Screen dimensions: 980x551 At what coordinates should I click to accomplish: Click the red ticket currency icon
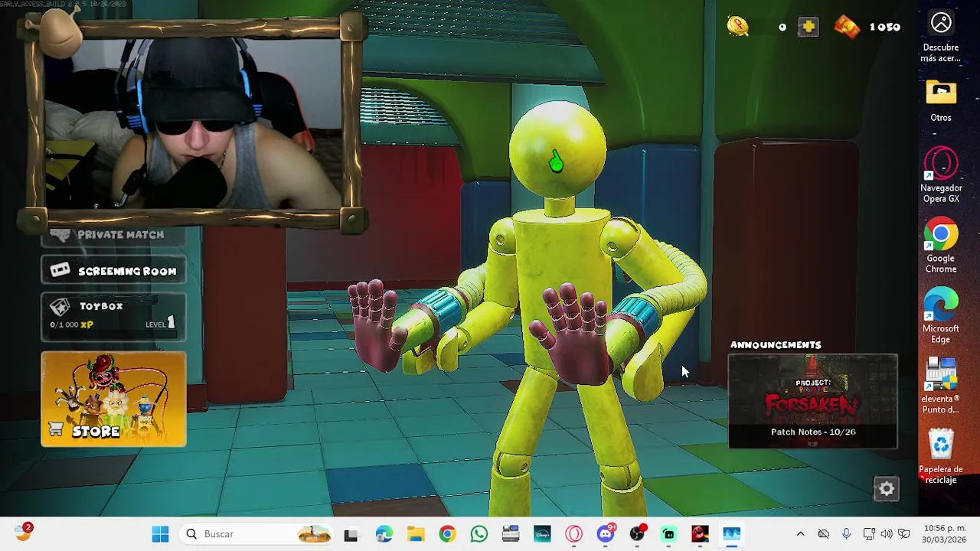tap(847, 27)
